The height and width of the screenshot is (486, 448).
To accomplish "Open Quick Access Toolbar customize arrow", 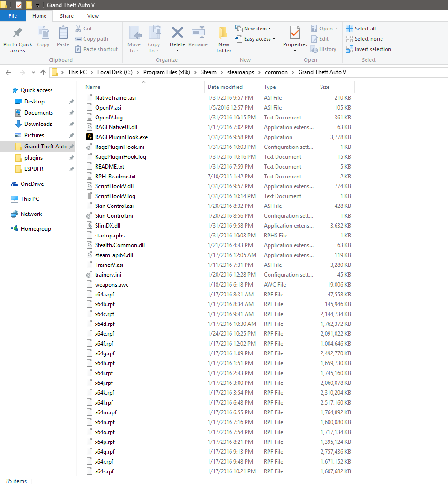I will tap(37, 5).
